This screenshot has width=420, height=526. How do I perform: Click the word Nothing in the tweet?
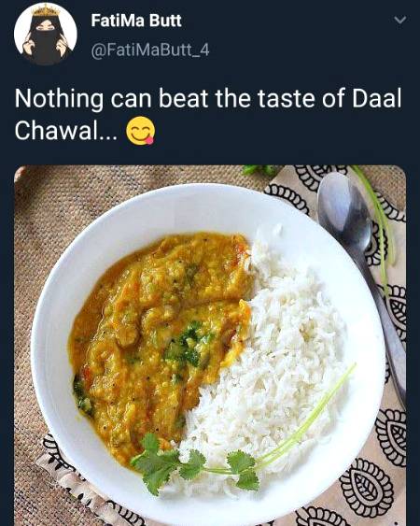[x=59, y=100]
